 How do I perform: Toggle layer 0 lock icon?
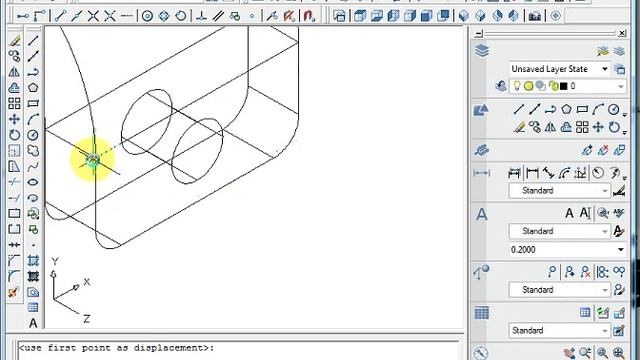pyautogui.click(x=553, y=86)
